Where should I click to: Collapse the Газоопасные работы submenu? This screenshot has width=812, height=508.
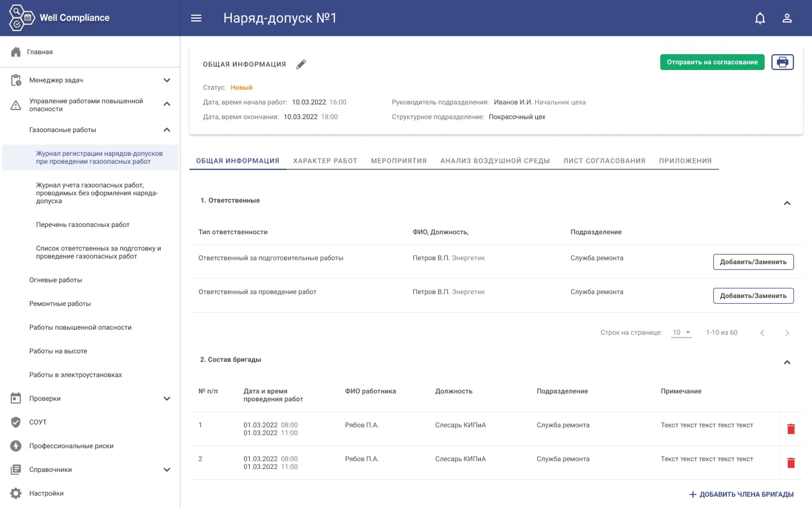point(167,130)
